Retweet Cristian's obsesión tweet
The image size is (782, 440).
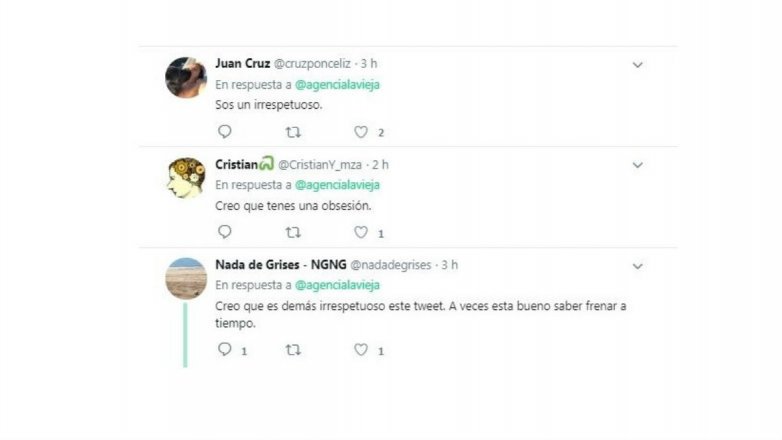click(x=292, y=232)
